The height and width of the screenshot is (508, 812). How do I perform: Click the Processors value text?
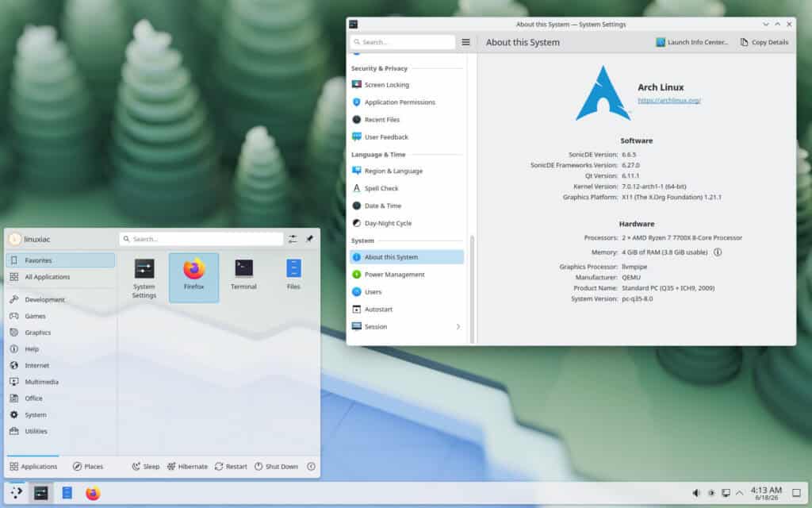(682, 237)
